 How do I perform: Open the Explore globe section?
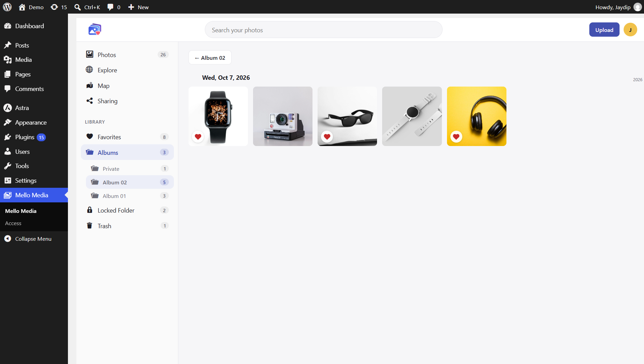point(127,70)
